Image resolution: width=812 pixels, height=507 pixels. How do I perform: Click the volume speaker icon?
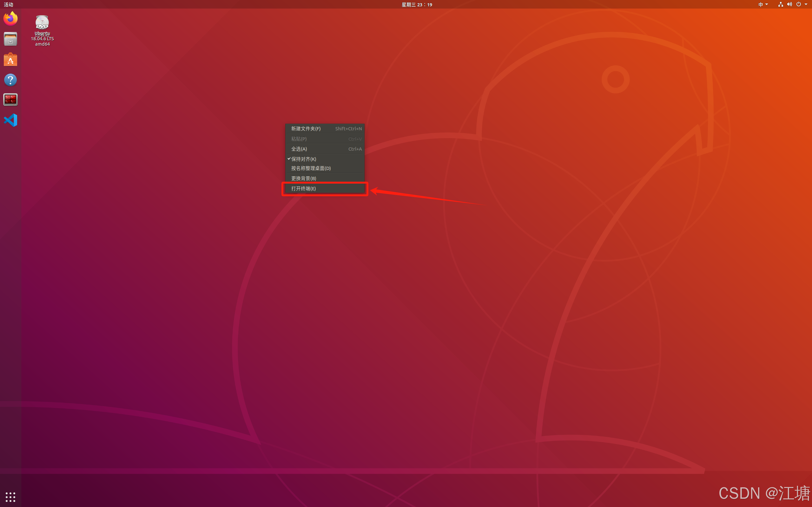789,4
